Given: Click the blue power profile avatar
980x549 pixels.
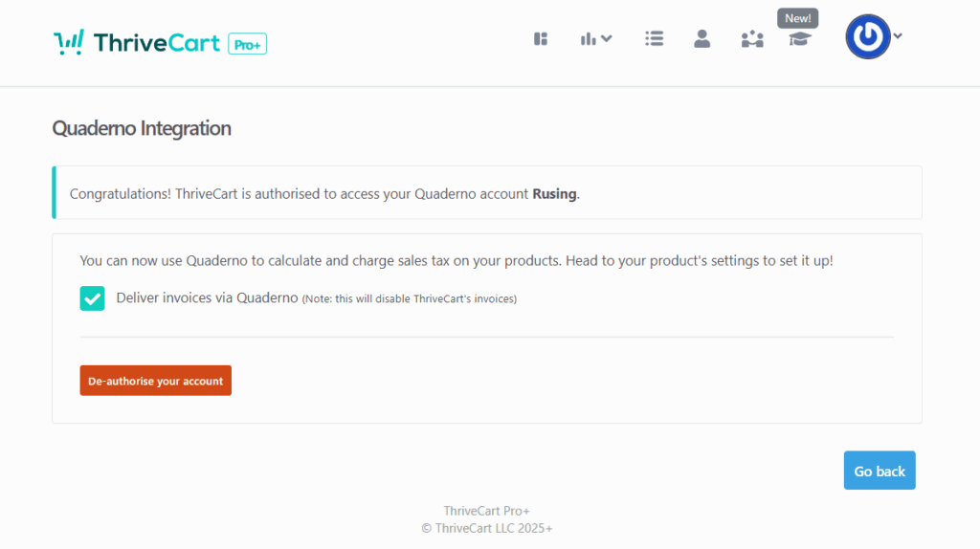Looking at the screenshot, I should (x=867, y=37).
